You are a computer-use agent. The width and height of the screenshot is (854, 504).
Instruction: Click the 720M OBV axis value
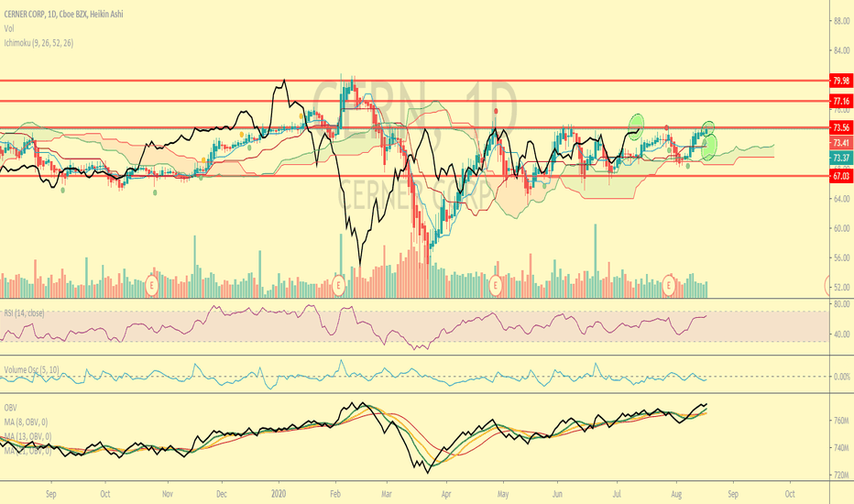pyautogui.click(x=841, y=475)
